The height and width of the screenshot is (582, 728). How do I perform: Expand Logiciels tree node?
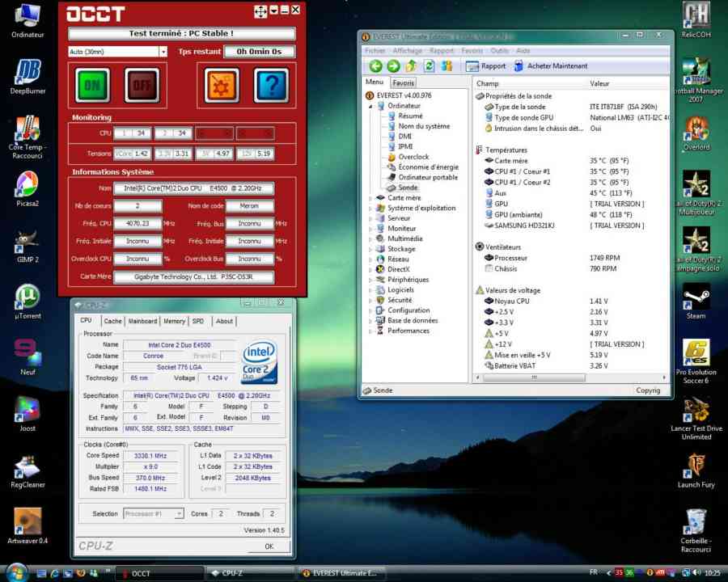click(x=370, y=289)
